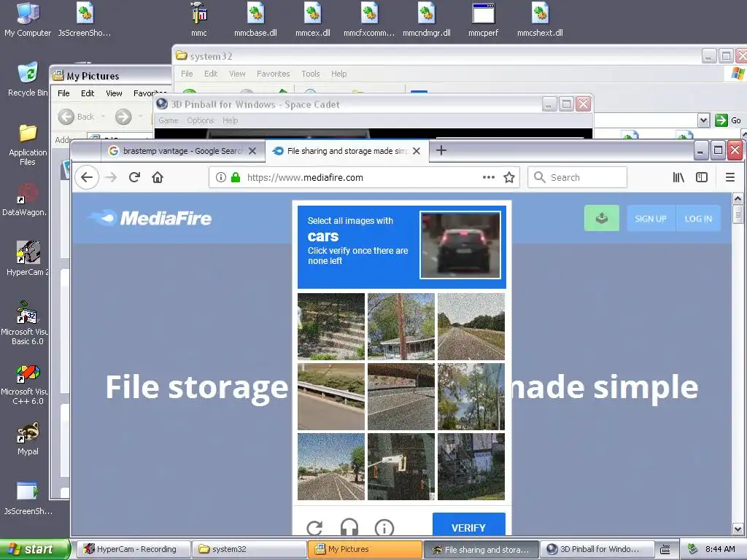Image resolution: width=747 pixels, height=560 pixels.
Task: Select top-left captcha tile with tree shadows
Action: tap(331, 326)
